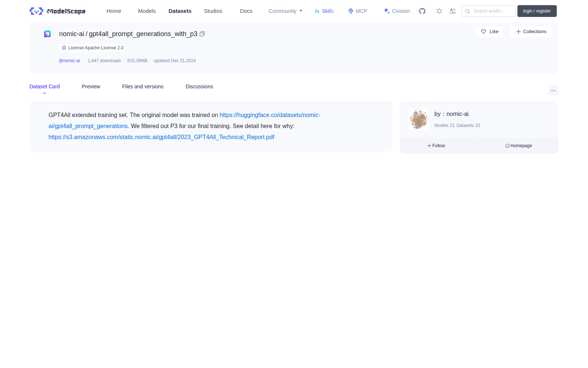
Task: Click the nomic-ai dataset avatar icon
Action: pyautogui.click(x=47, y=34)
